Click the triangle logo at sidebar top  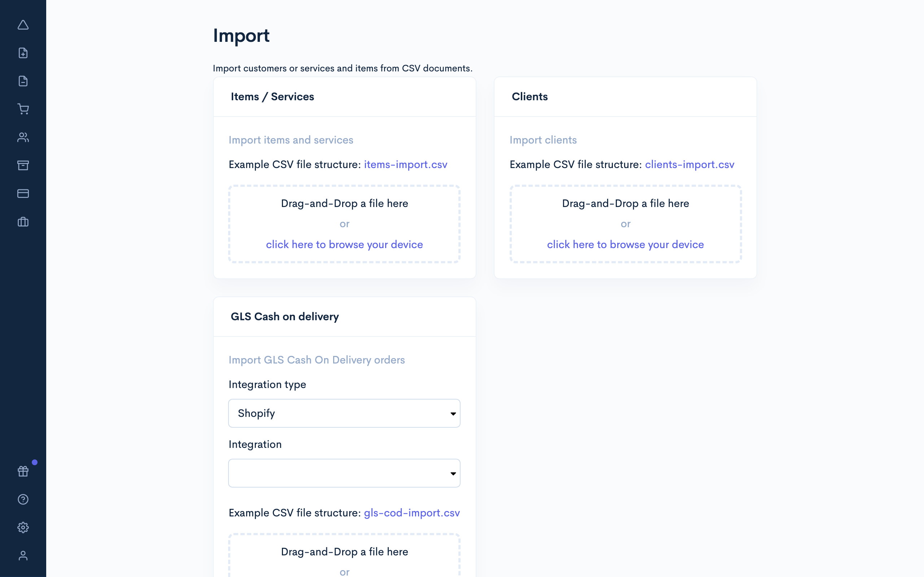pos(23,25)
